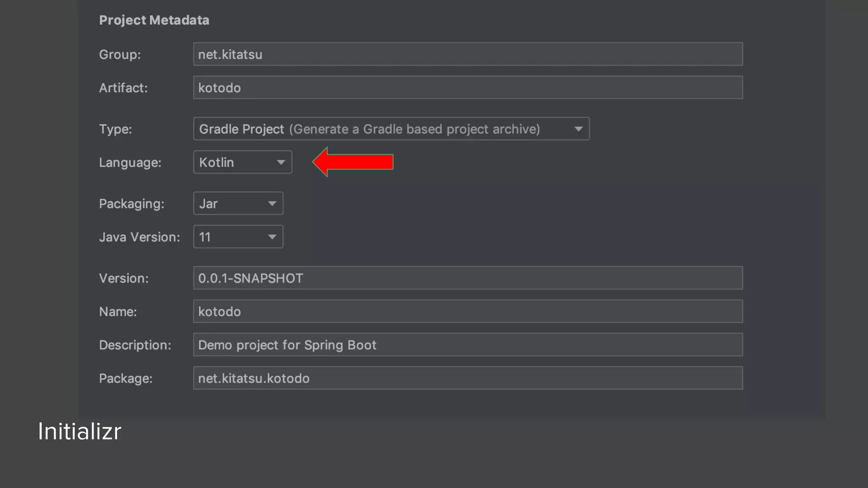Click the Version: label

(124, 278)
